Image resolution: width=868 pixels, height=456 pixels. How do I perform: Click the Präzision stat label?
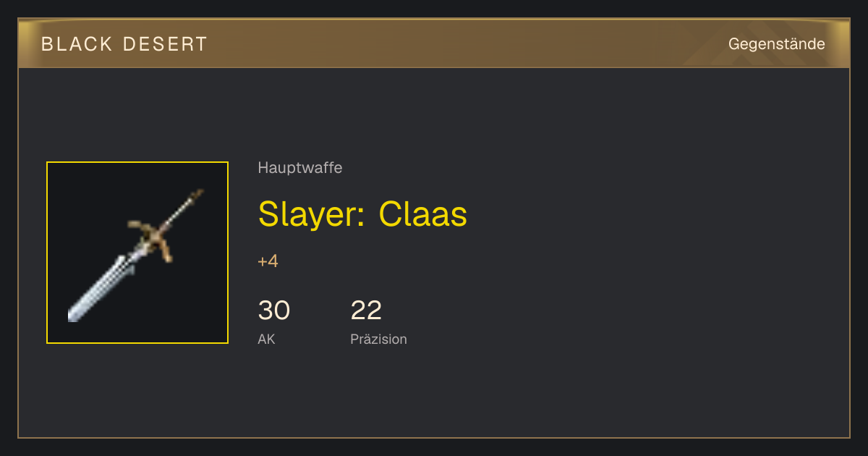pyautogui.click(x=378, y=339)
